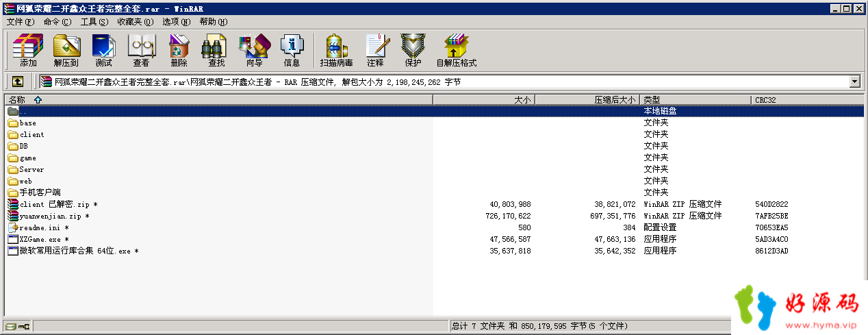868x335 pixels.
Task: Open the 文件(F) menu
Action: (x=21, y=22)
